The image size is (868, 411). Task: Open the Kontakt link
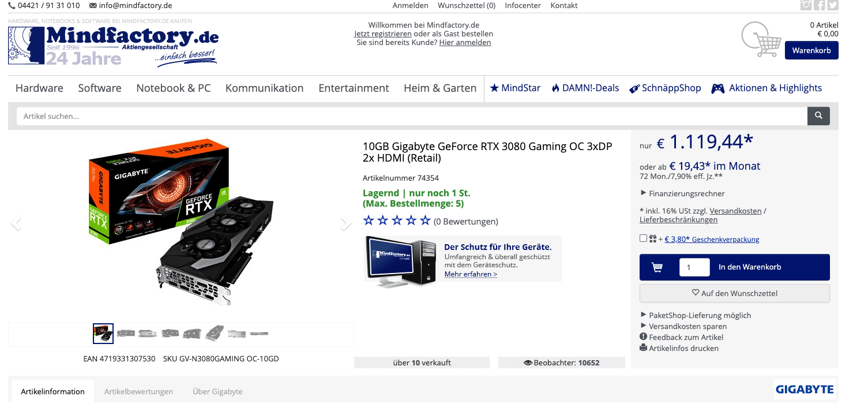point(564,6)
